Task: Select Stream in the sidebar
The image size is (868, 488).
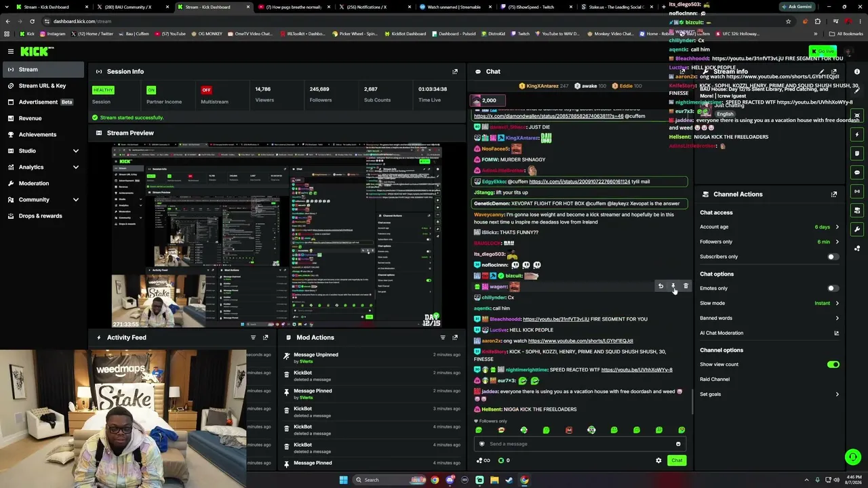Action: coord(43,69)
